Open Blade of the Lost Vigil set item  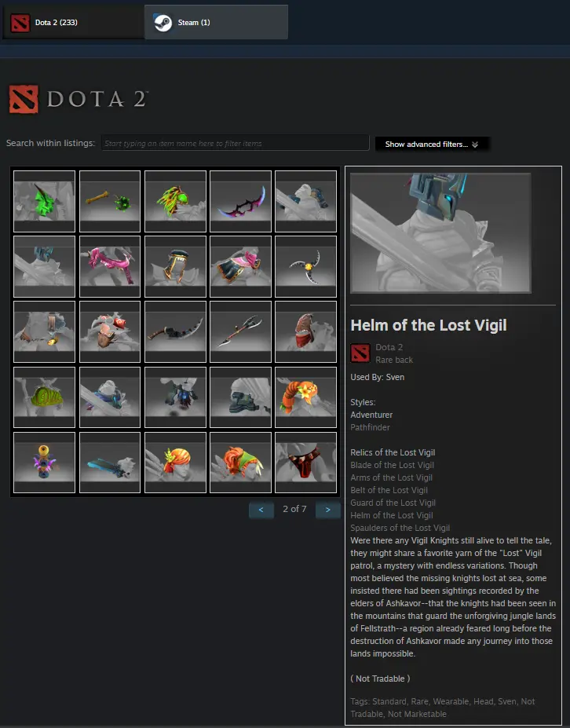pyautogui.click(x=393, y=465)
